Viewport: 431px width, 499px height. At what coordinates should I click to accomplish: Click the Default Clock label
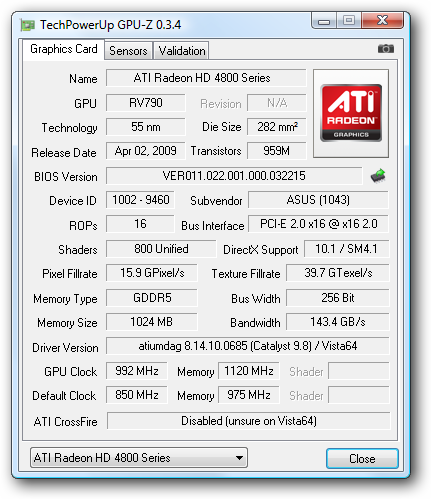64,396
